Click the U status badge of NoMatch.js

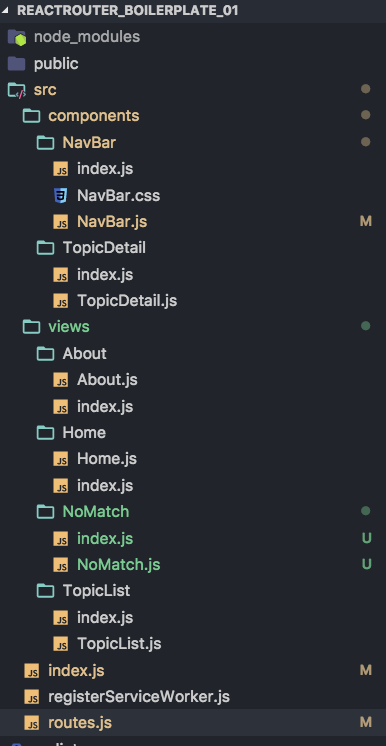pyautogui.click(x=366, y=564)
